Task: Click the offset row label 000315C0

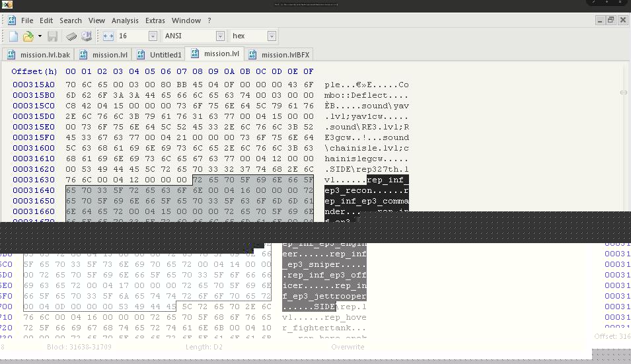Action: pos(34,106)
